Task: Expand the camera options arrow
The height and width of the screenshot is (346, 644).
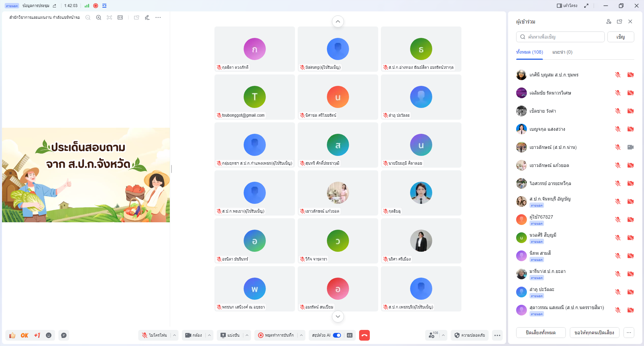Action: click(209, 335)
